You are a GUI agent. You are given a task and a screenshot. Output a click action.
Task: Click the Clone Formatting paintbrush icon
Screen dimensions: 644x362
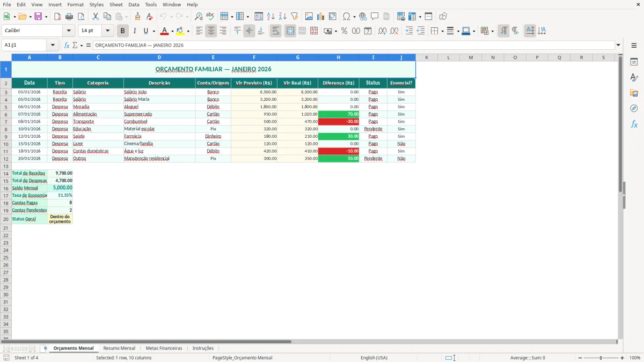138,17
